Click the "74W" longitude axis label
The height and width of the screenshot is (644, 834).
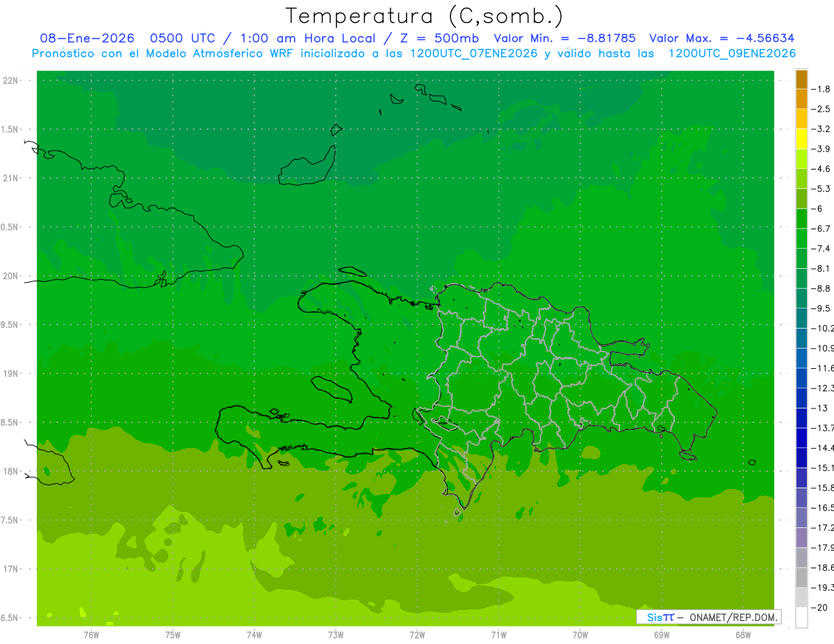pos(254,634)
